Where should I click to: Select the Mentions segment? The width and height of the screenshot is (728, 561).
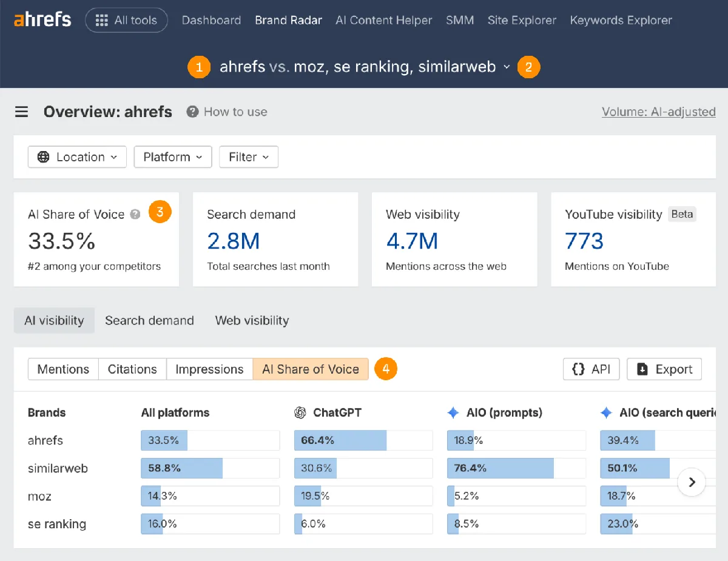[x=63, y=369]
